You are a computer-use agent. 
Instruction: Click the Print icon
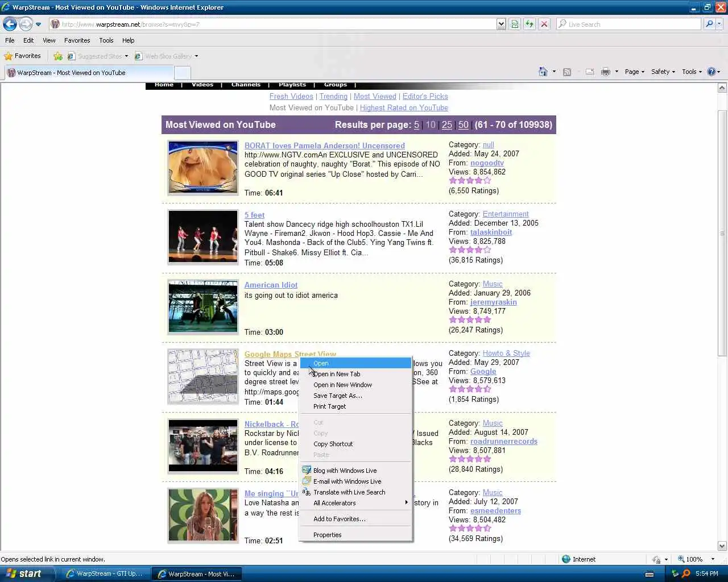(x=606, y=72)
